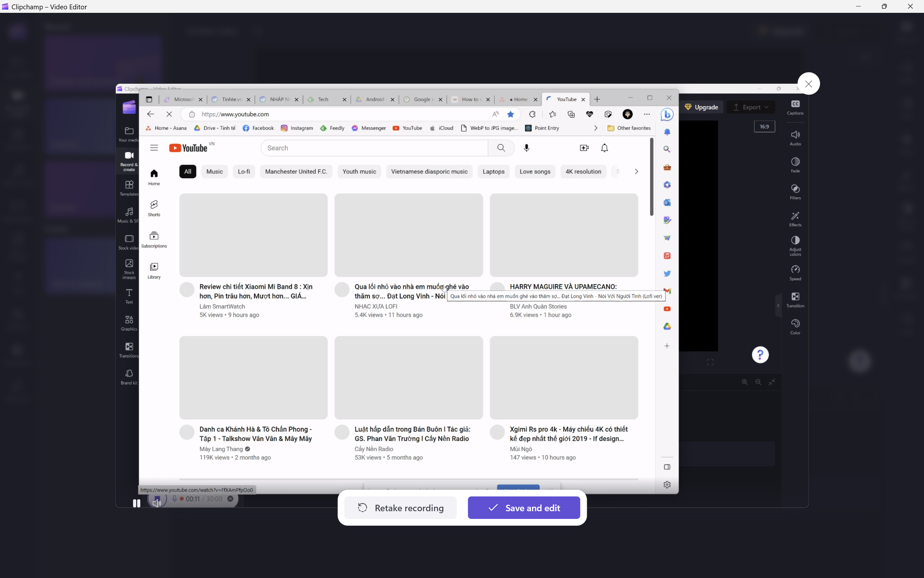
Task: Open Stock video in the sidebar
Action: (x=129, y=242)
